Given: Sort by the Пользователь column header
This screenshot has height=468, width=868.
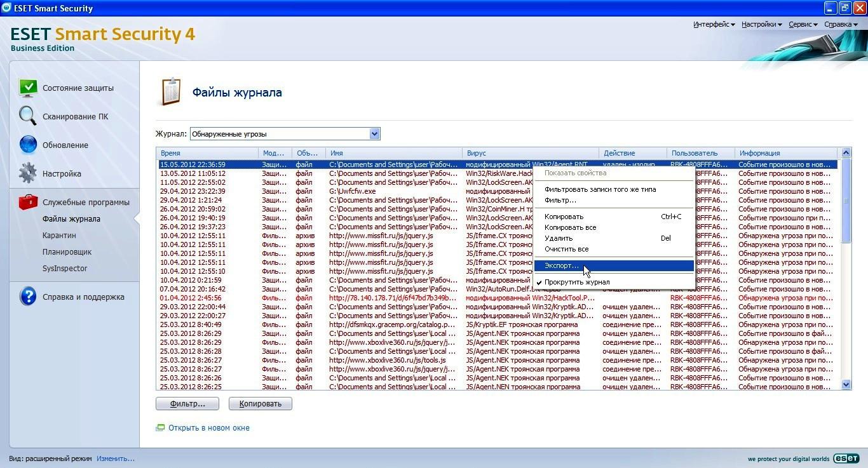Looking at the screenshot, I should [701, 153].
